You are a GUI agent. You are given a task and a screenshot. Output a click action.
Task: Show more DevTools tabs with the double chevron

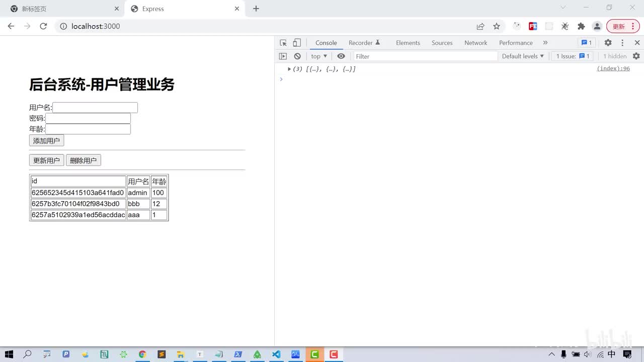[x=545, y=43]
